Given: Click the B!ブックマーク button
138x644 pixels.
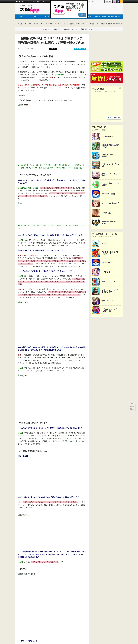Looking at the screenshot, I should tap(80, 49).
